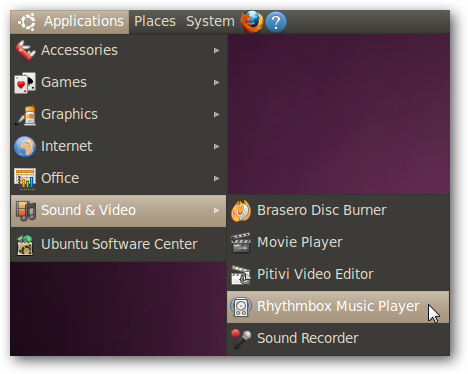Click the Ubuntu logo icon in the panel
The image size is (468, 374).
click(x=27, y=22)
